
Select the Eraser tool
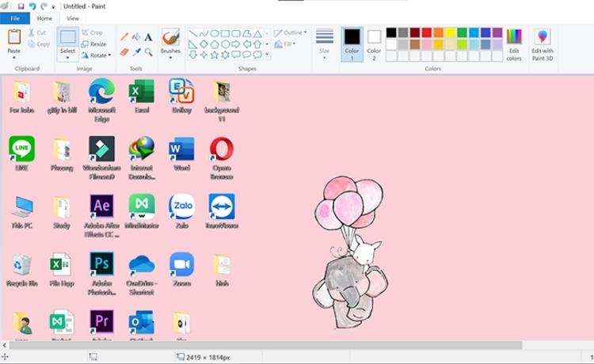click(124, 52)
